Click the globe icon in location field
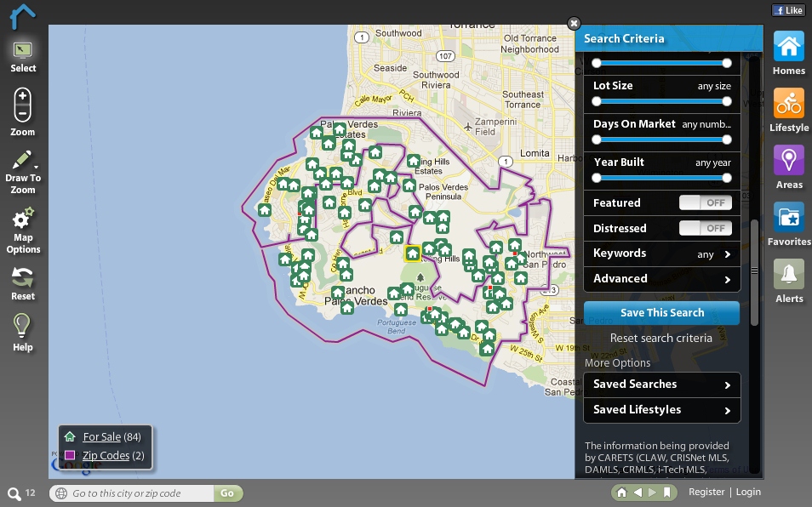Viewport: 812px width, 507px height. pos(61,493)
